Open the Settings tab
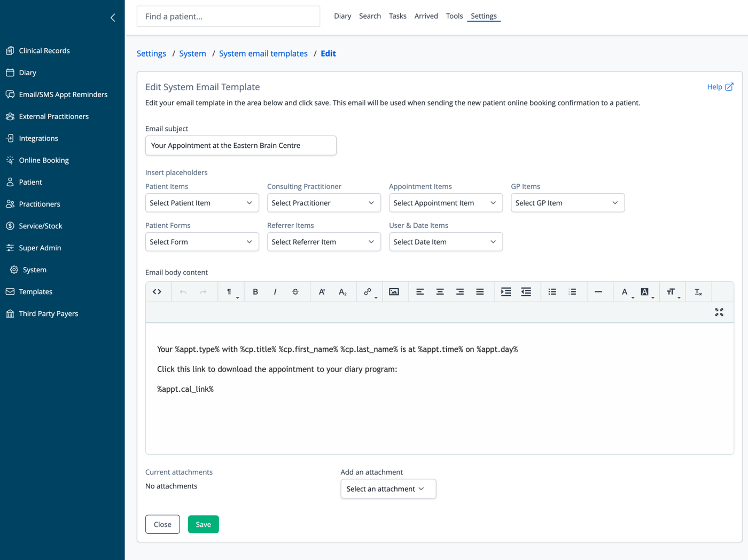Viewport: 748px width, 560px height. [484, 16]
